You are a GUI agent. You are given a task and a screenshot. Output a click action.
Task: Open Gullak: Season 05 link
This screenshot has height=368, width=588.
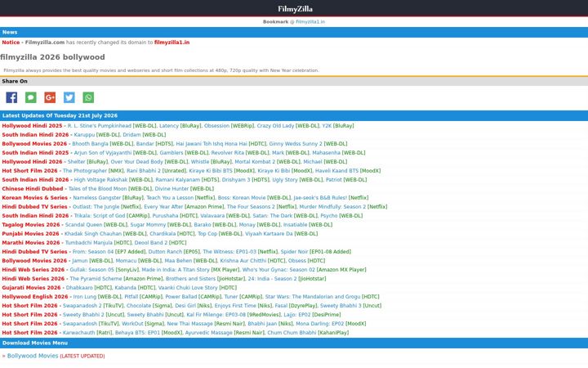pyautogui.click(x=91, y=270)
